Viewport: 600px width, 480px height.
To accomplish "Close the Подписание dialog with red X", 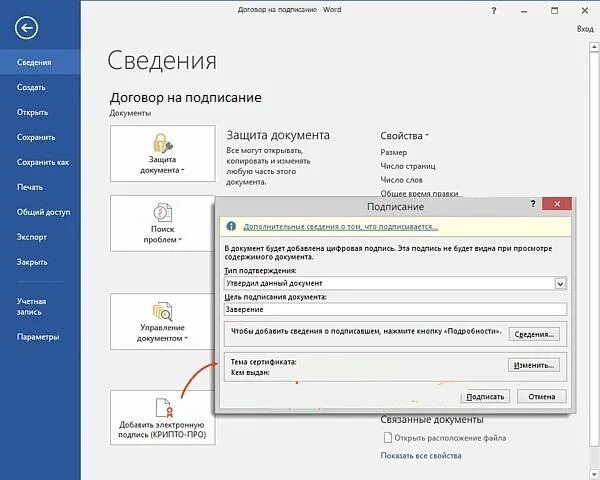I will [x=557, y=204].
